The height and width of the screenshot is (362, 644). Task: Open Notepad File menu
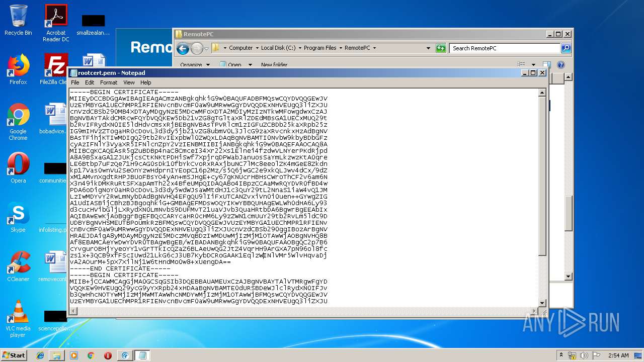tap(75, 82)
